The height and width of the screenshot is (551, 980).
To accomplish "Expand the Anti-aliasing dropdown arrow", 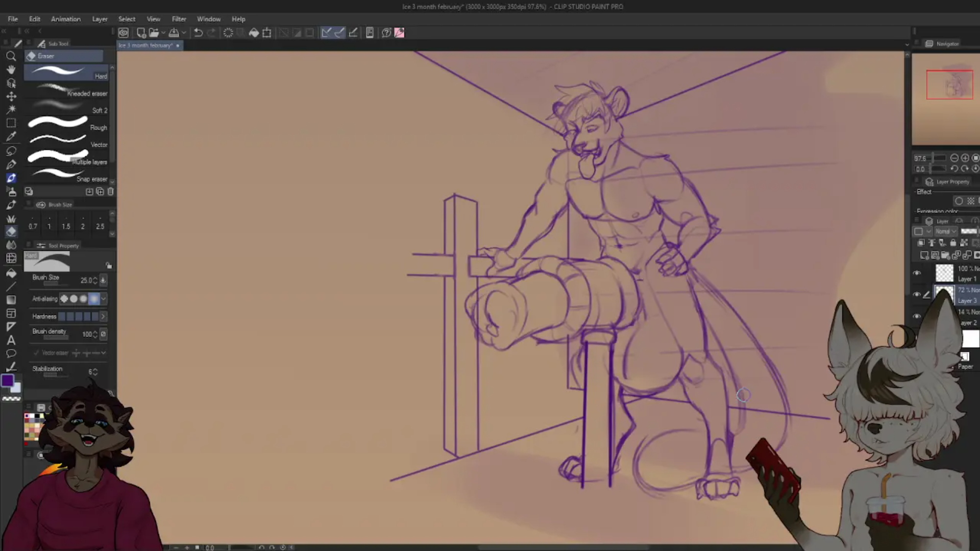I will [103, 299].
